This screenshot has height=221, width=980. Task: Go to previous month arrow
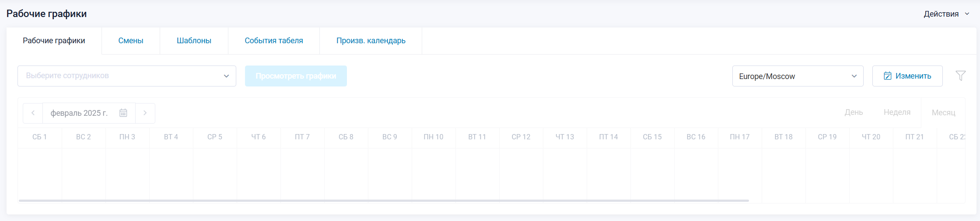(33, 113)
